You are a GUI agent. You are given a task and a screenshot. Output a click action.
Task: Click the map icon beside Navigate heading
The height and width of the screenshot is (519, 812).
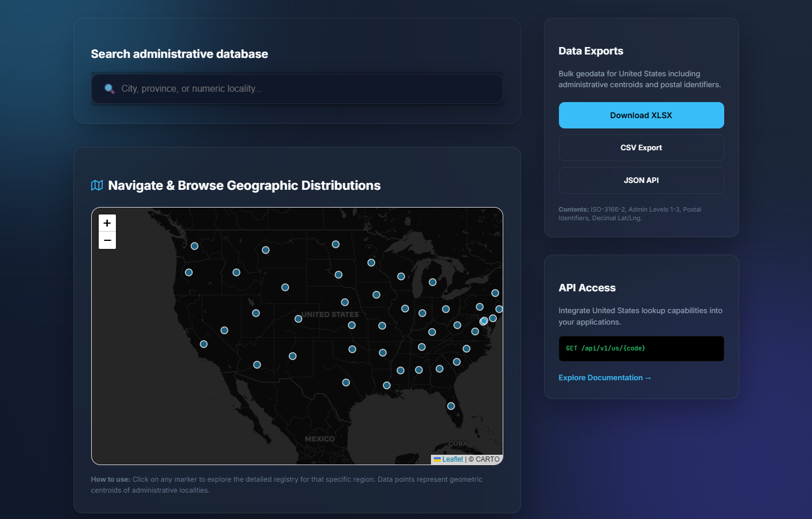(x=97, y=185)
